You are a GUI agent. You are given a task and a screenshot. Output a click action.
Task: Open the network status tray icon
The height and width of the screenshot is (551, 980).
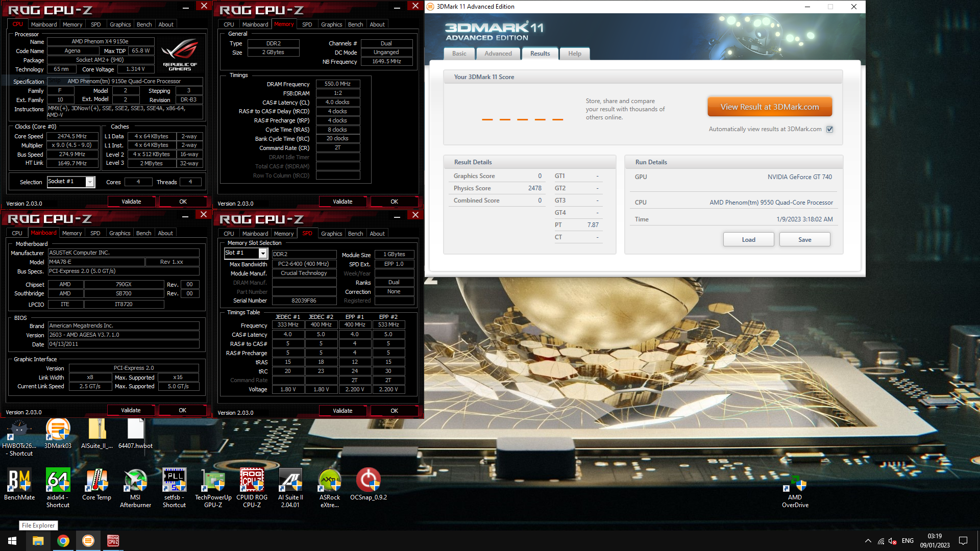point(881,541)
